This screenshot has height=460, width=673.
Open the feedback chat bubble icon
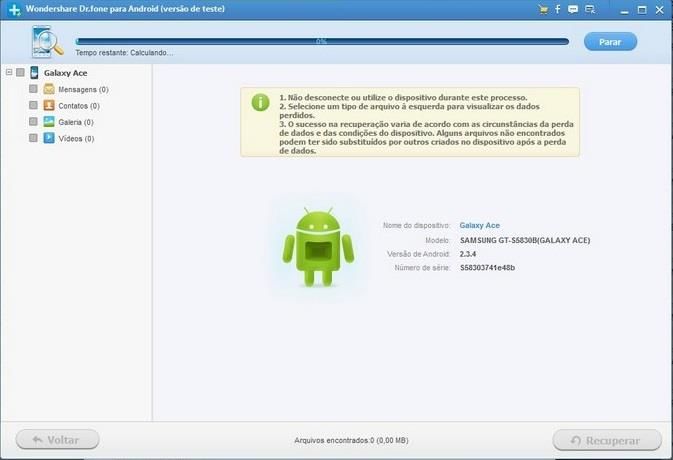(x=573, y=9)
